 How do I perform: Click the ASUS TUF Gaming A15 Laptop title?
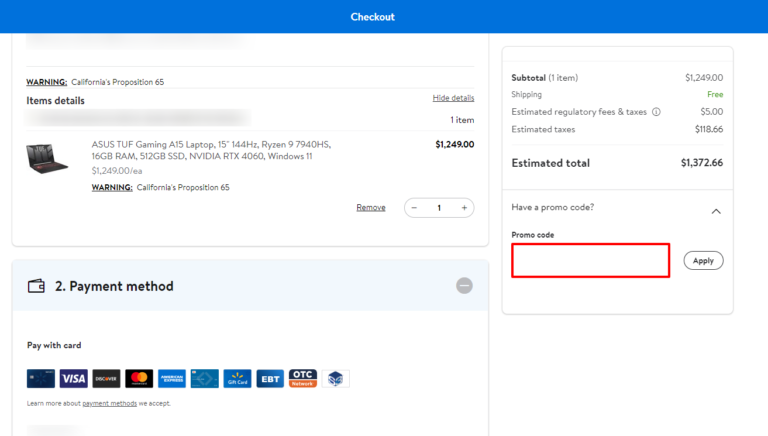211,150
